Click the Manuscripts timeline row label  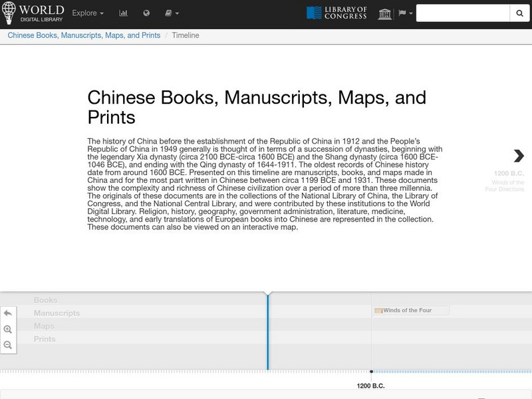[x=57, y=313]
